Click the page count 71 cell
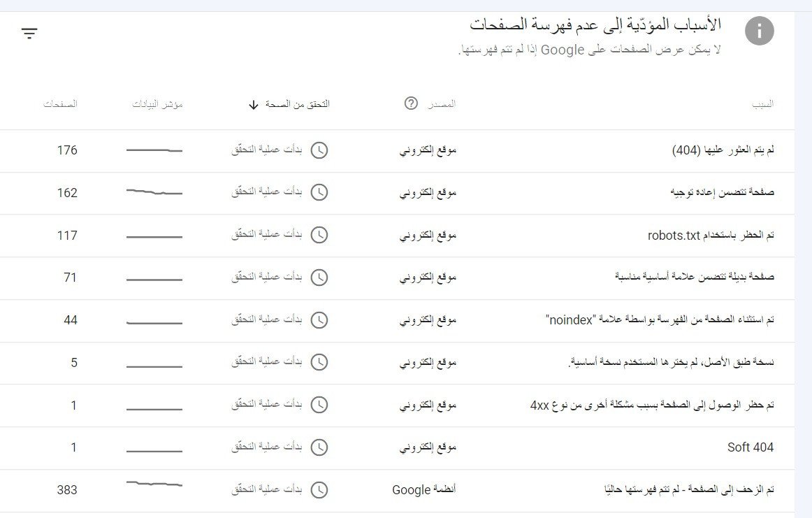Screen dimensions: 812x518 pyautogui.click(x=70, y=278)
